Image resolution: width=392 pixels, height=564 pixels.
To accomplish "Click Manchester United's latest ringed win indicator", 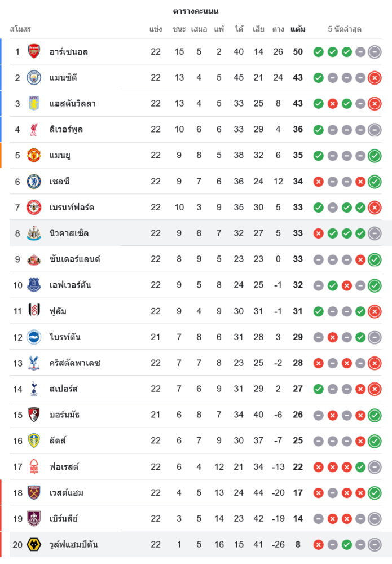I will pos(375,156).
